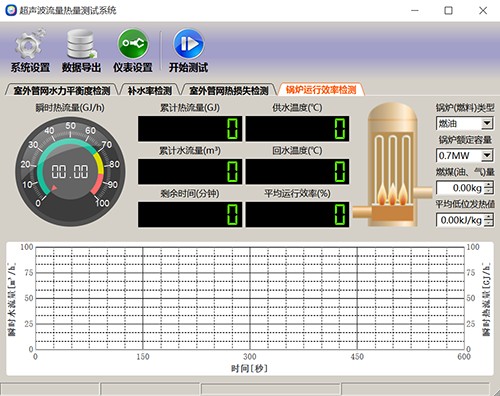500x396 pixels.
Task: Click 开始测试 blue play icon
Action: (x=188, y=44)
